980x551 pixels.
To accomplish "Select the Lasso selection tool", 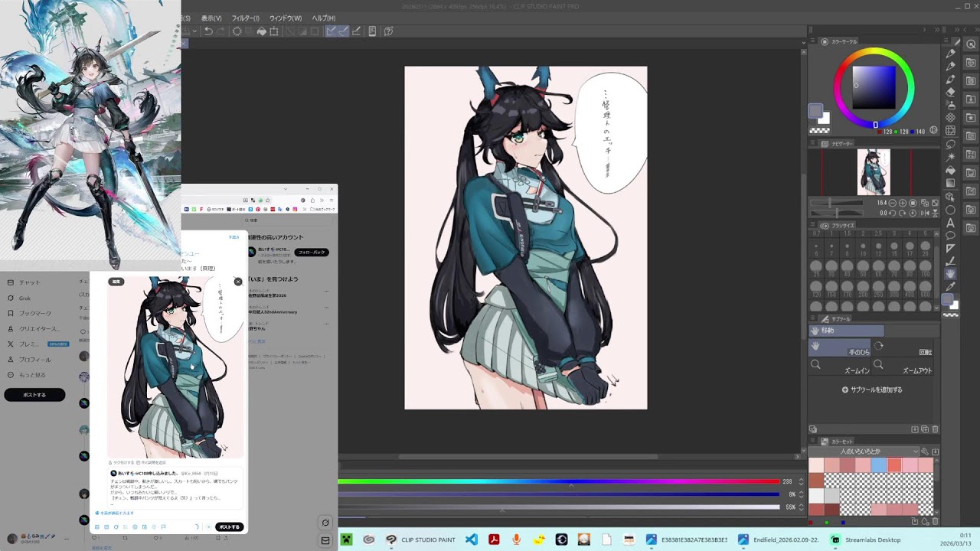I will tap(950, 145).
